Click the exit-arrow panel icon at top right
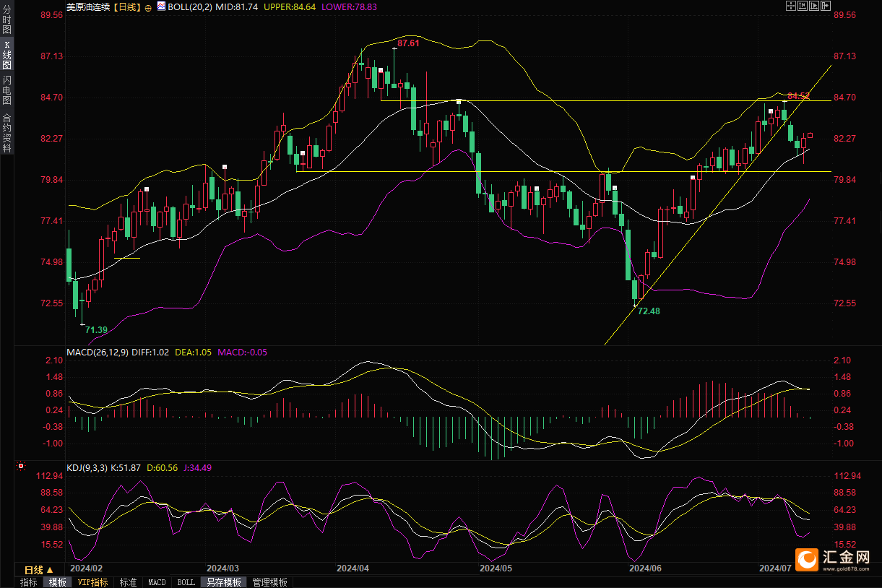Viewport: 882px width, 588px height. 824,6
